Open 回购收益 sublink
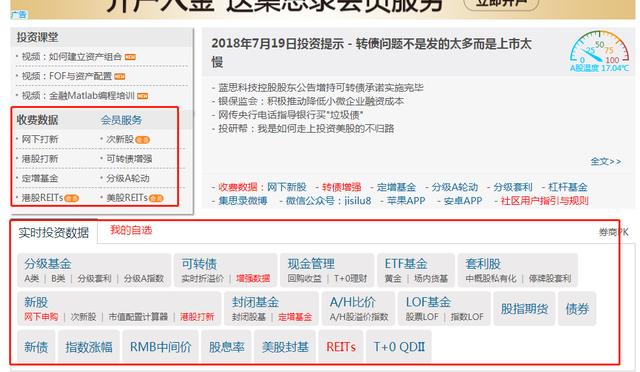This screenshot has height=372, width=640. (304, 278)
